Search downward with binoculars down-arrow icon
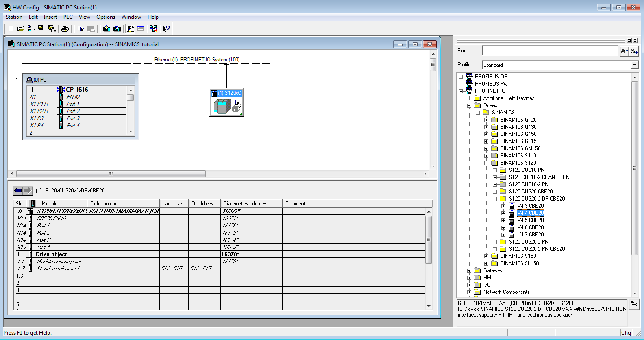The height and width of the screenshot is (340, 644). pyautogui.click(x=634, y=51)
